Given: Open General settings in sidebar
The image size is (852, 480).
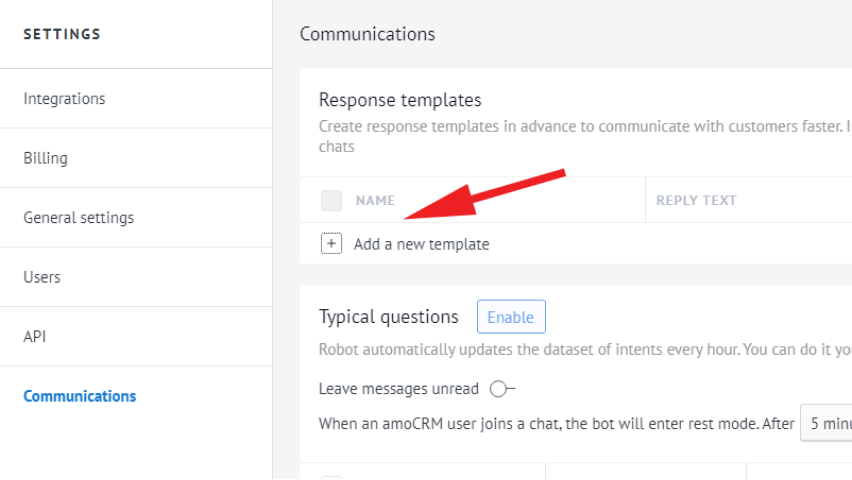Looking at the screenshot, I should point(78,218).
